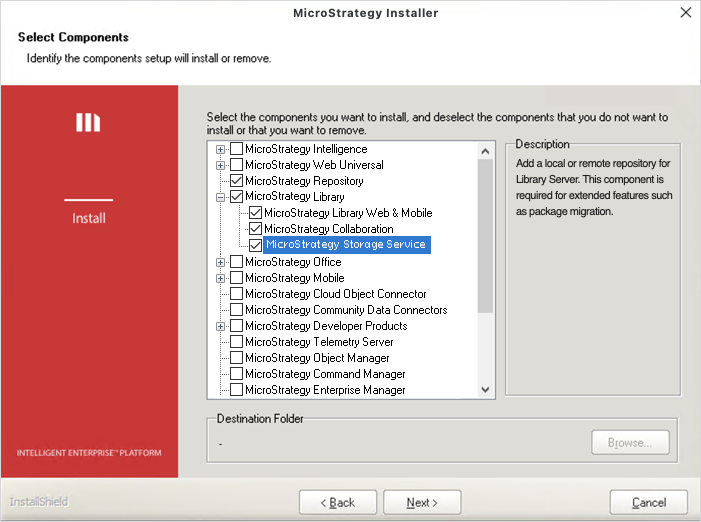Screen dimensions: 701x522
Task: Click the Next button
Action: (x=422, y=502)
